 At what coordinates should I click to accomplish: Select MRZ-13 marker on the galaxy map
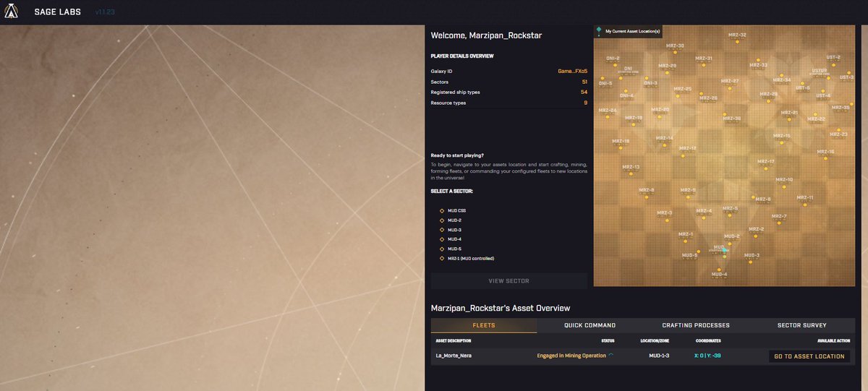[x=631, y=173]
